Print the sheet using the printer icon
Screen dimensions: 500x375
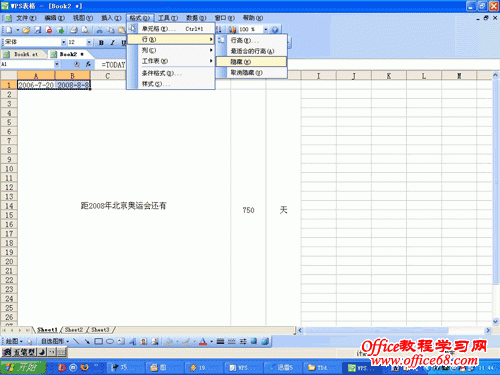pyautogui.click(x=74, y=30)
